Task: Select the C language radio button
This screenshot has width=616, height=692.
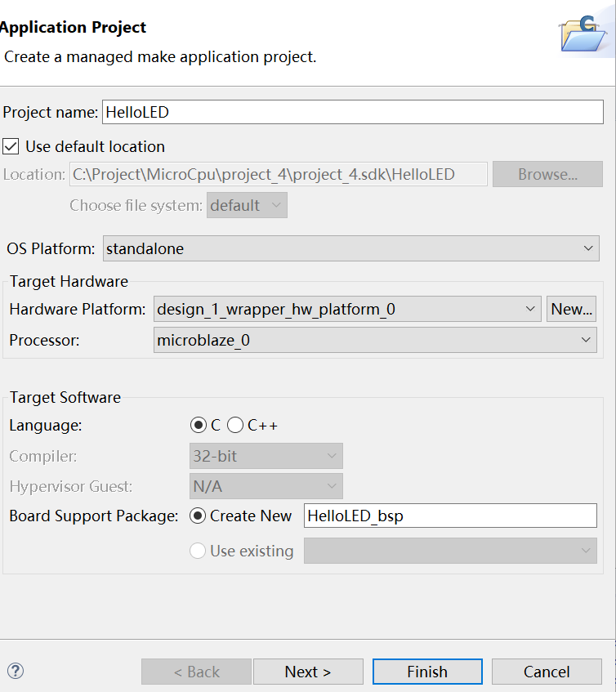Action: tap(199, 425)
